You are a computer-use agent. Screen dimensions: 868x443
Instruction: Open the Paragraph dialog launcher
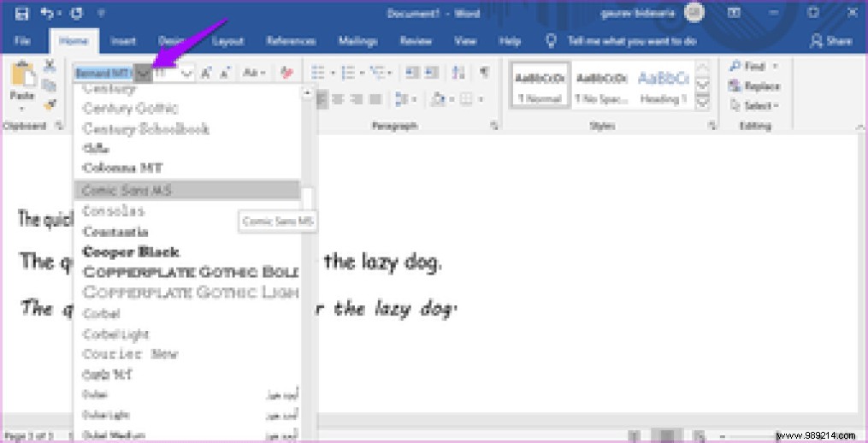[x=493, y=127]
